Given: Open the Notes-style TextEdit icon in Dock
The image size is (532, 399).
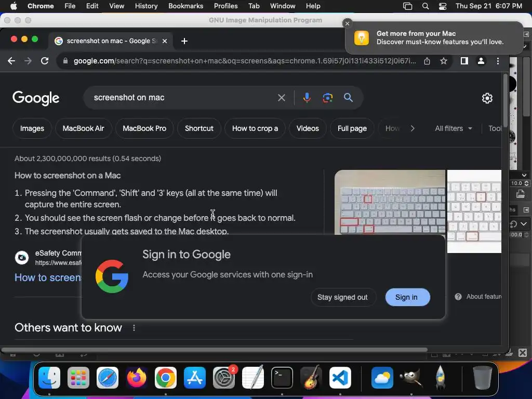Looking at the screenshot, I should coord(253,378).
